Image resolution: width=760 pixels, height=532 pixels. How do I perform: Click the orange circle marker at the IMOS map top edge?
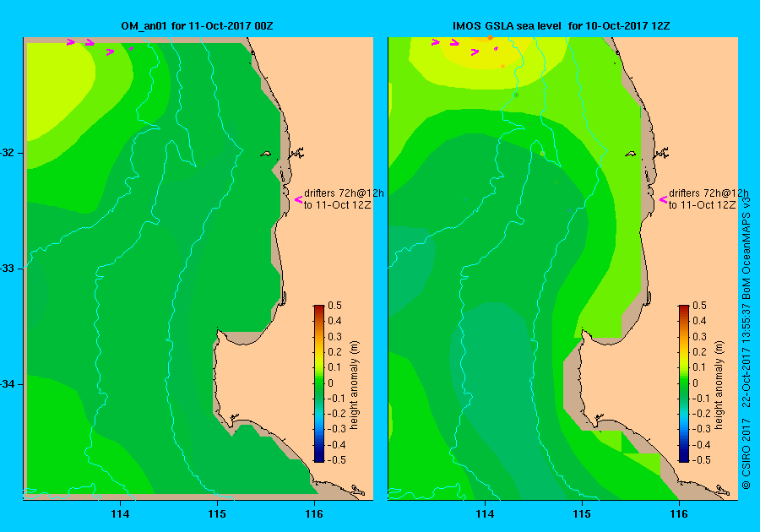[490, 38]
